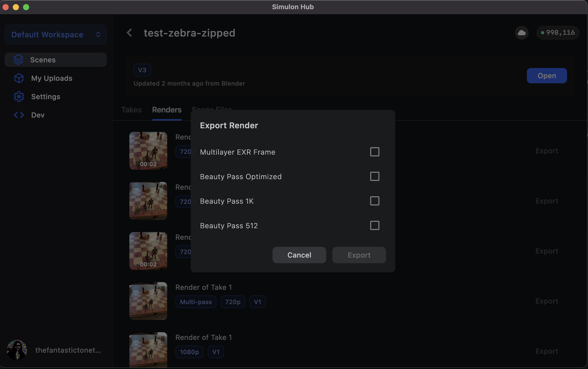The image size is (588, 369).
Task: Click the Settings gear icon
Action: tap(19, 97)
